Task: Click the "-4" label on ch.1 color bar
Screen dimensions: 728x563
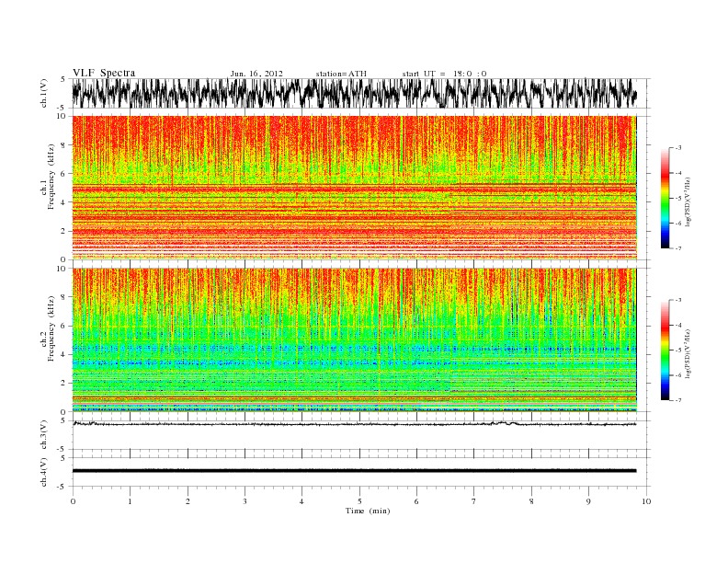Action: point(678,173)
